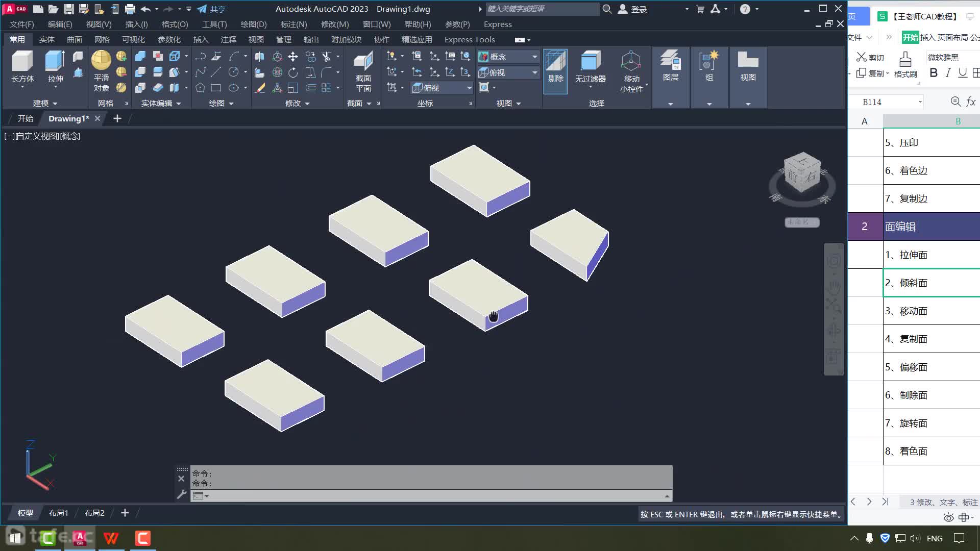Click the command line customize wrench
Screen dimensions: 980x551
181,494
